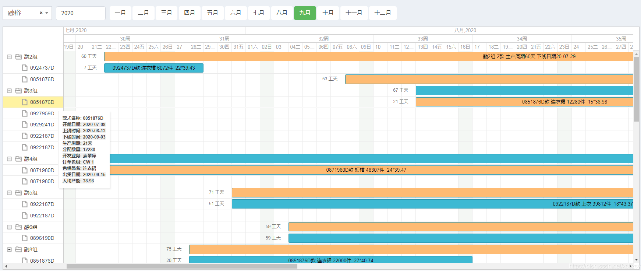The image size is (644, 273).
Task: Click the 13四 day header
Action: click(423, 47)
